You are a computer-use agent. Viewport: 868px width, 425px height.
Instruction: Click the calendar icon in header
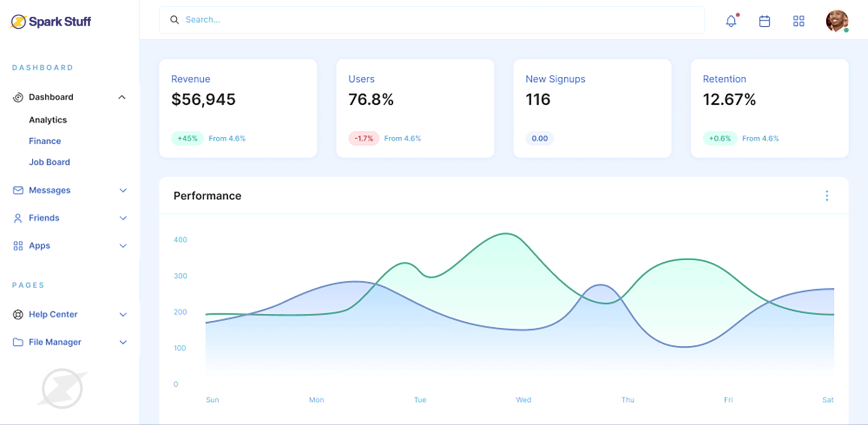click(764, 21)
